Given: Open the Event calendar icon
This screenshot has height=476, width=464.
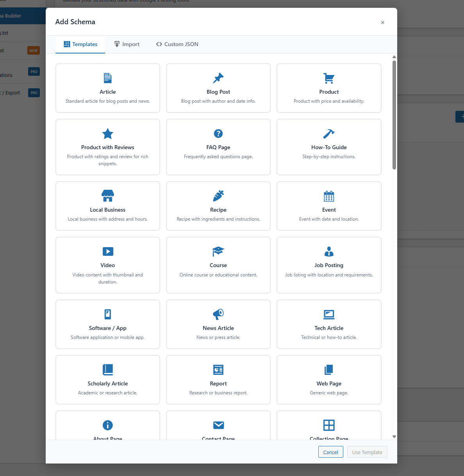Looking at the screenshot, I should coord(328,196).
